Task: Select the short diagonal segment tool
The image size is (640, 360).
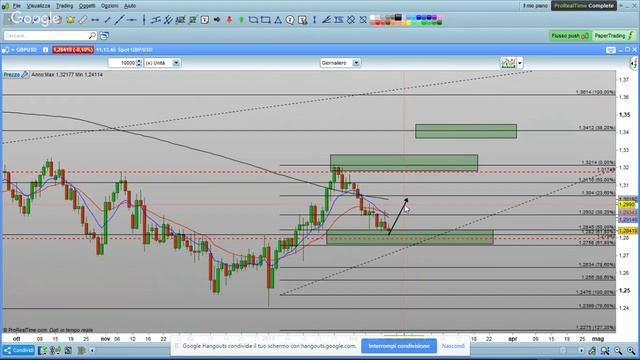Action: pyautogui.click(x=107, y=20)
